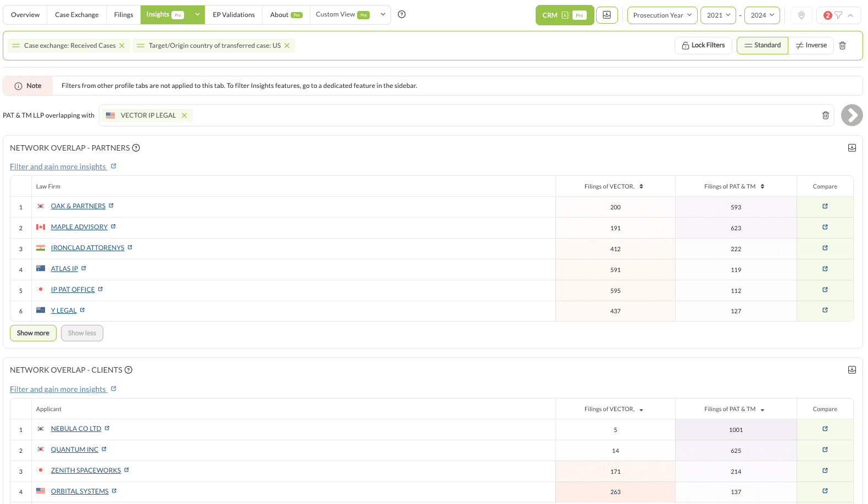This screenshot has height=504, width=868.
Task: Switch to the Overview tab
Action: [25, 15]
